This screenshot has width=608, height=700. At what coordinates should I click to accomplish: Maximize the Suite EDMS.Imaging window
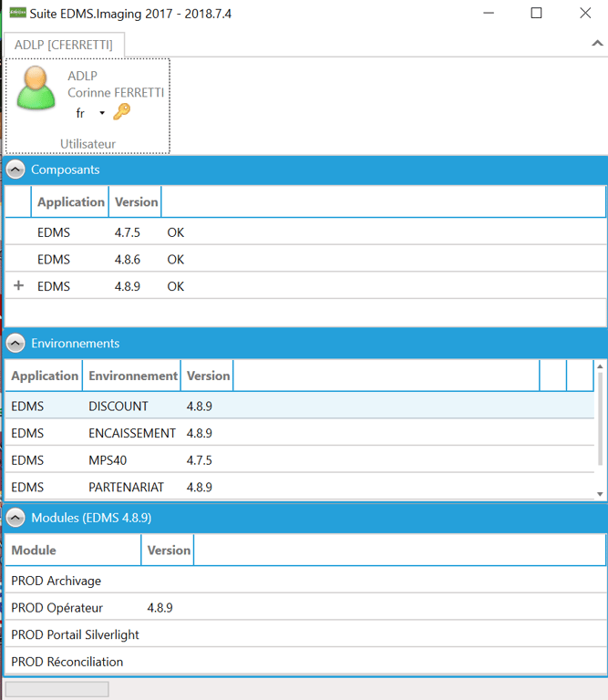coord(536,13)
